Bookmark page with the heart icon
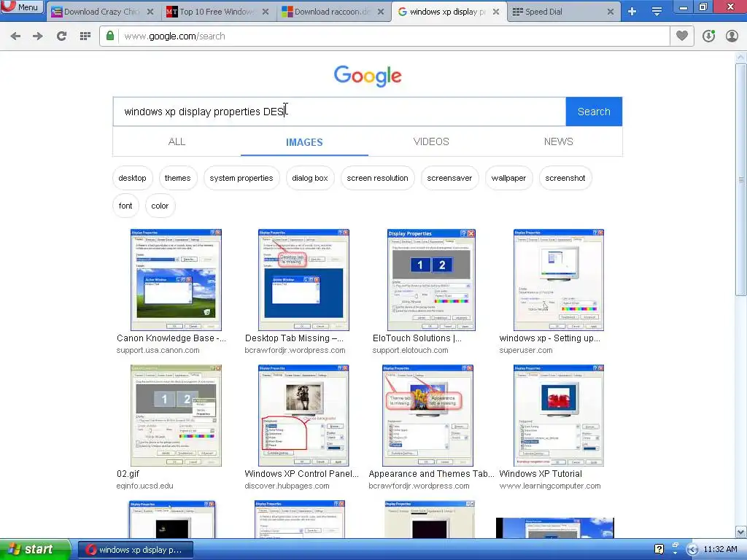Viewport: 747px width, 560px height. (682, 36)
